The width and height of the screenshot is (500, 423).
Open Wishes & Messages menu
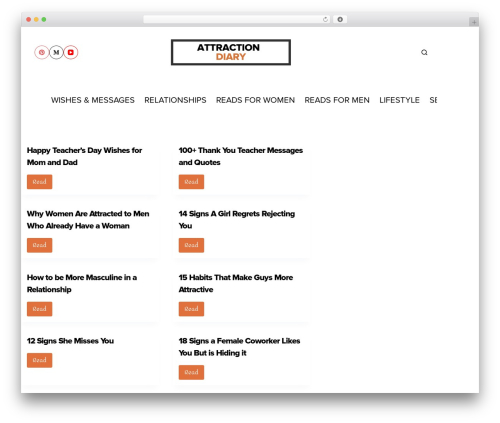(x=93, y=100)
